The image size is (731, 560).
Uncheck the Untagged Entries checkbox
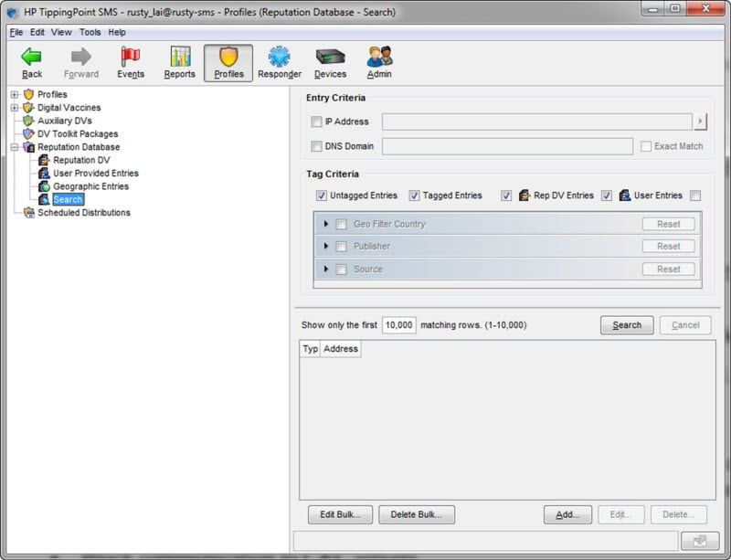point(321,195)
